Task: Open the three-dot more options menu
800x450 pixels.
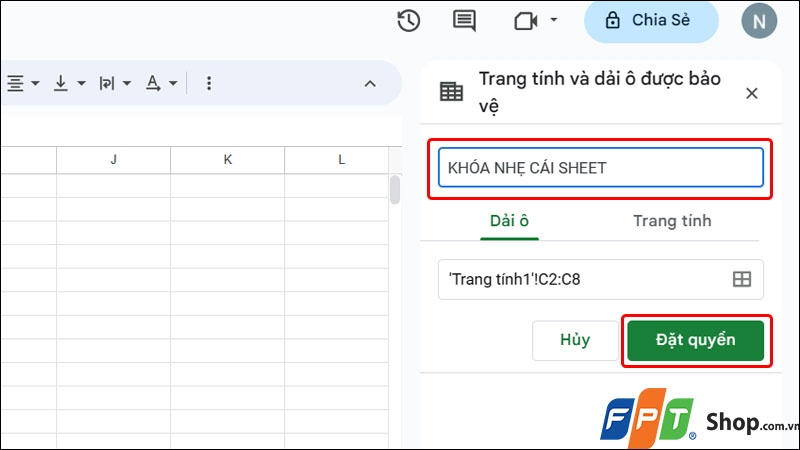Action: pos(209,83)
